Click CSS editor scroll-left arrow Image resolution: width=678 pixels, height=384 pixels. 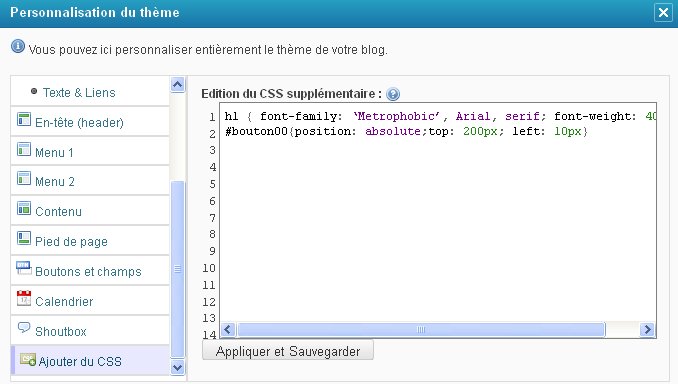pos(228,330)
